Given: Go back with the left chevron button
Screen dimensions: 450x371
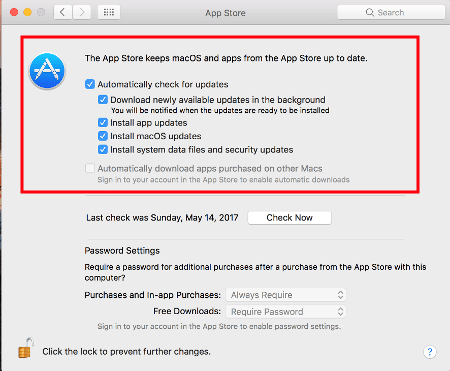Looking at the screenshot, I should pyautogui.click(x=63, y=13).
